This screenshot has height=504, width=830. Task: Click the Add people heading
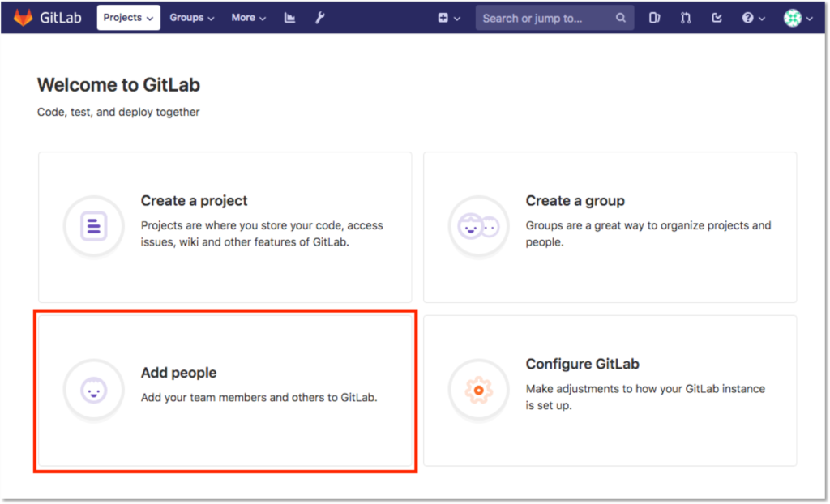[x=178, y=373]
